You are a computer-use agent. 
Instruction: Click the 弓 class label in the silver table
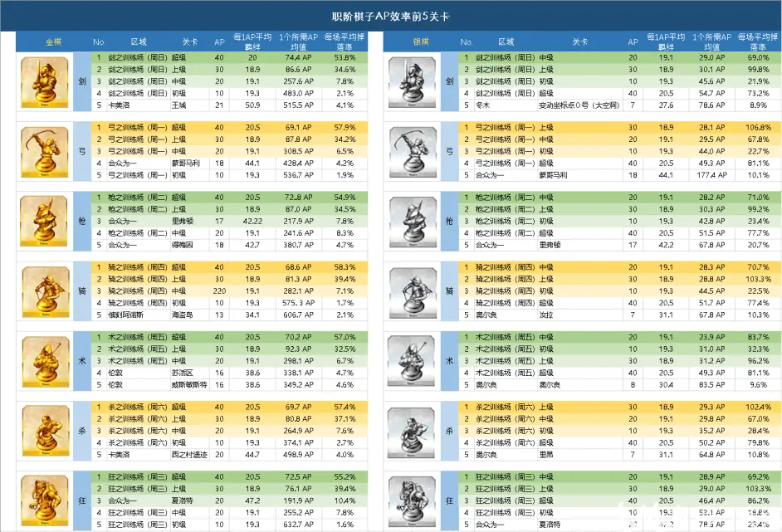coord(449,151)
